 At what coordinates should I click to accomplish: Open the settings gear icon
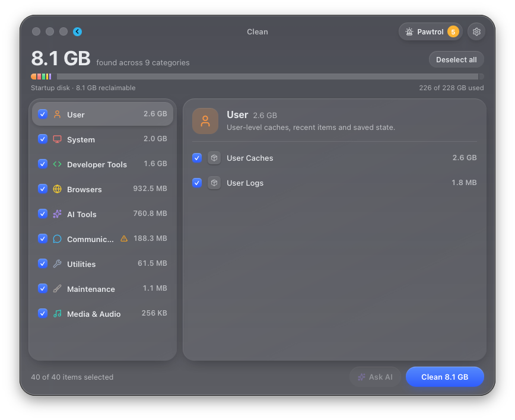(476, 31)
